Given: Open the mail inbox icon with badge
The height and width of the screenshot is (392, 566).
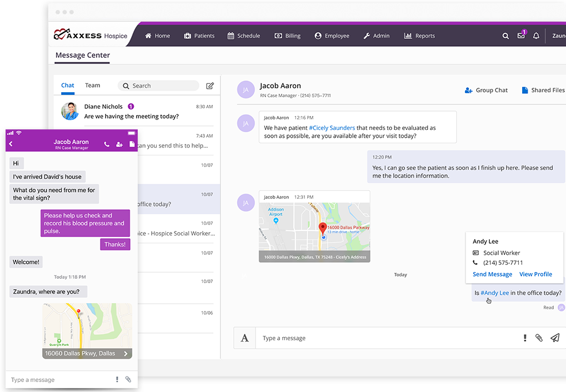Looking at the screenshot, I should point(522,35).
